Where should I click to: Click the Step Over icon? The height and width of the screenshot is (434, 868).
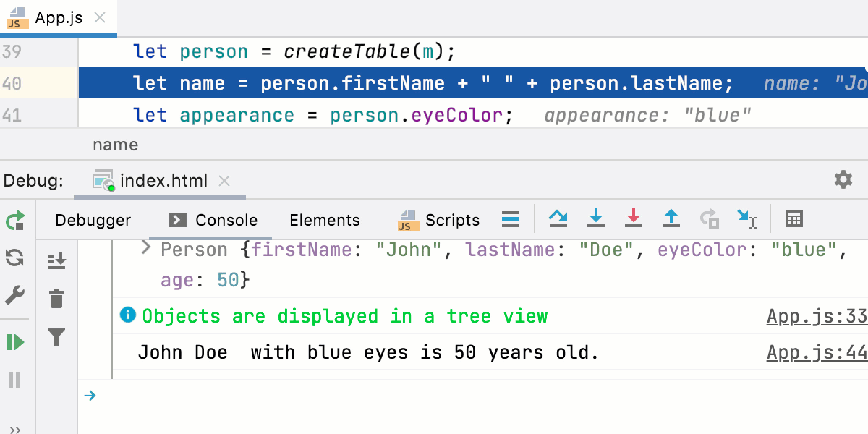[558, 219]
